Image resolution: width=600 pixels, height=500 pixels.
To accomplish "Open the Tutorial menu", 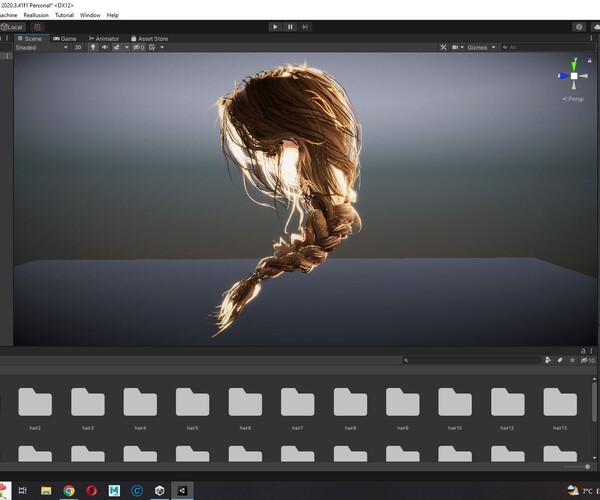I will point(64,15).
